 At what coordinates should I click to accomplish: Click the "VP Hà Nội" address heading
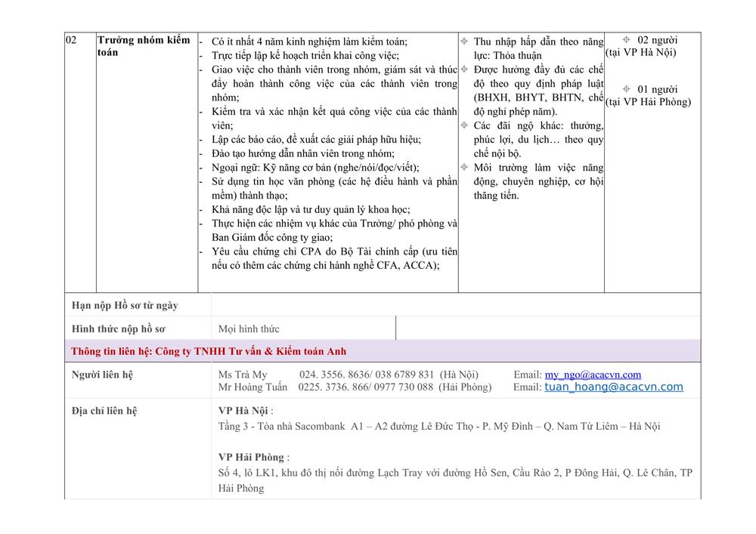click(x=243, y=411)
